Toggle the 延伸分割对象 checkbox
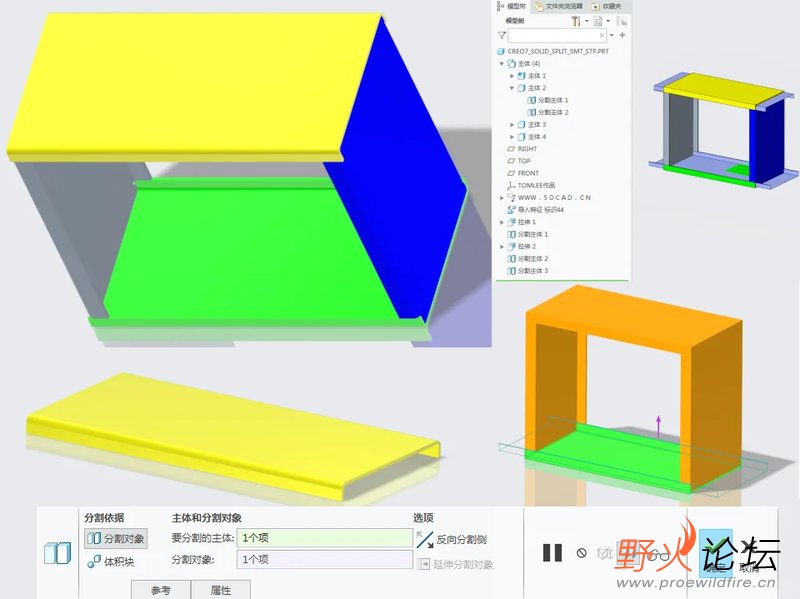This screenshot has height=599, width=800. (455, 564)
